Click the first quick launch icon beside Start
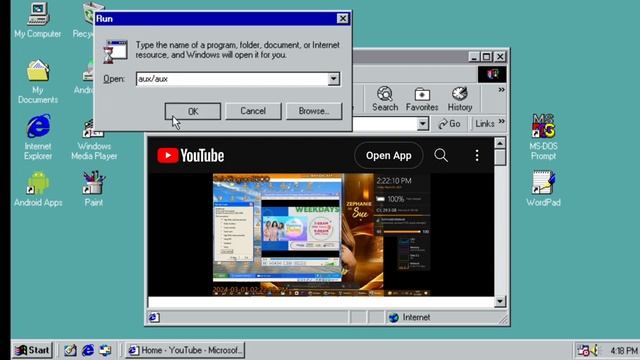 point(70,350)
